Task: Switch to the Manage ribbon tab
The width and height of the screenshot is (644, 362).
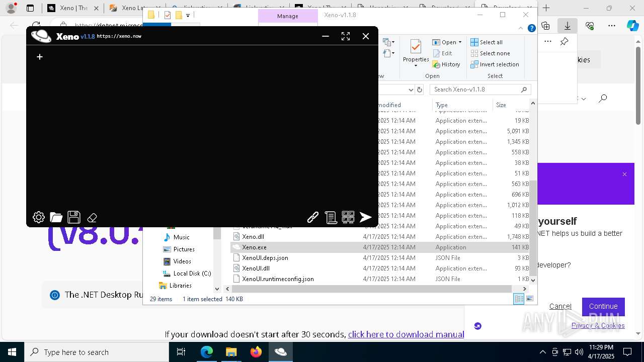Action: coord(288,16)
